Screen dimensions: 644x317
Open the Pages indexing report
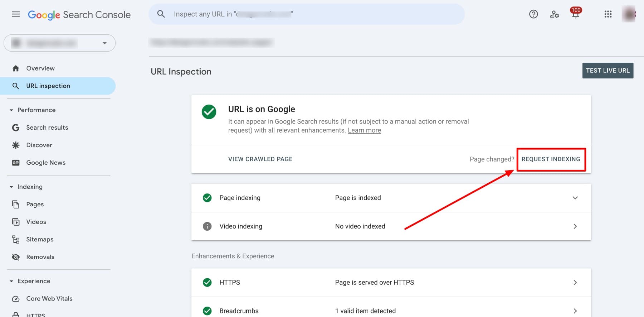click(35, 205)
